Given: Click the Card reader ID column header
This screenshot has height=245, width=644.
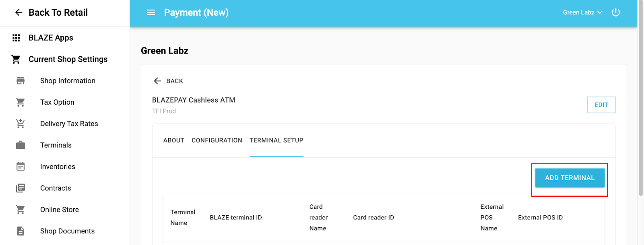Looking at the screenshot, I should [x=374, y=217].
